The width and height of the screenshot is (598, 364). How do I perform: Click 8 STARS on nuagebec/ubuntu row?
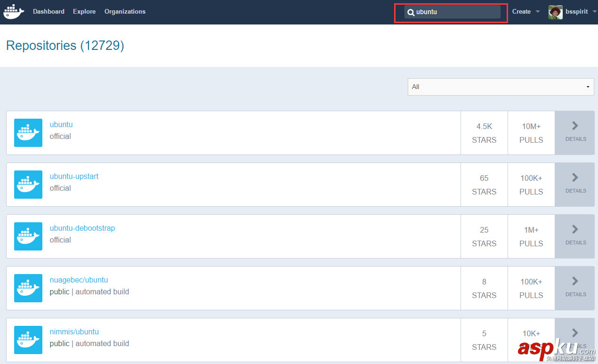(484, 288)
